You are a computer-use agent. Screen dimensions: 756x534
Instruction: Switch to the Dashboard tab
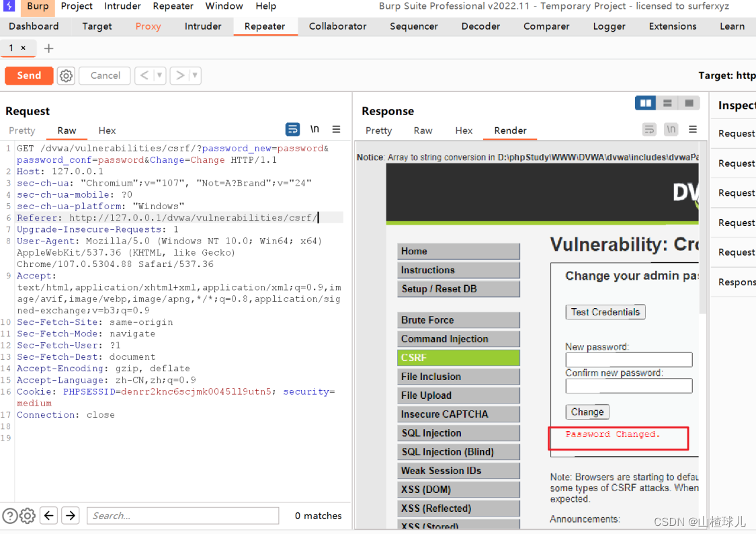point(34,26)
